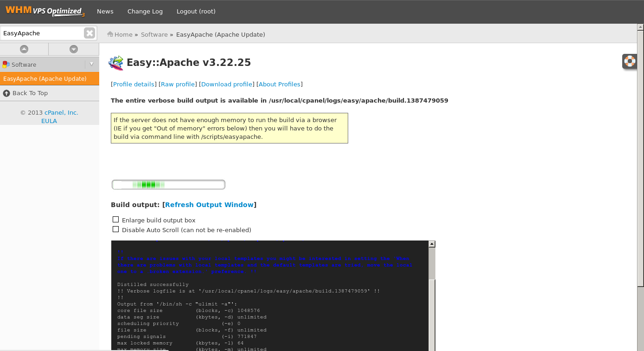Click the Back To Top arrow icon
Image resolution: width=644 pixels, height=351 pixels.
pos(6,93)
